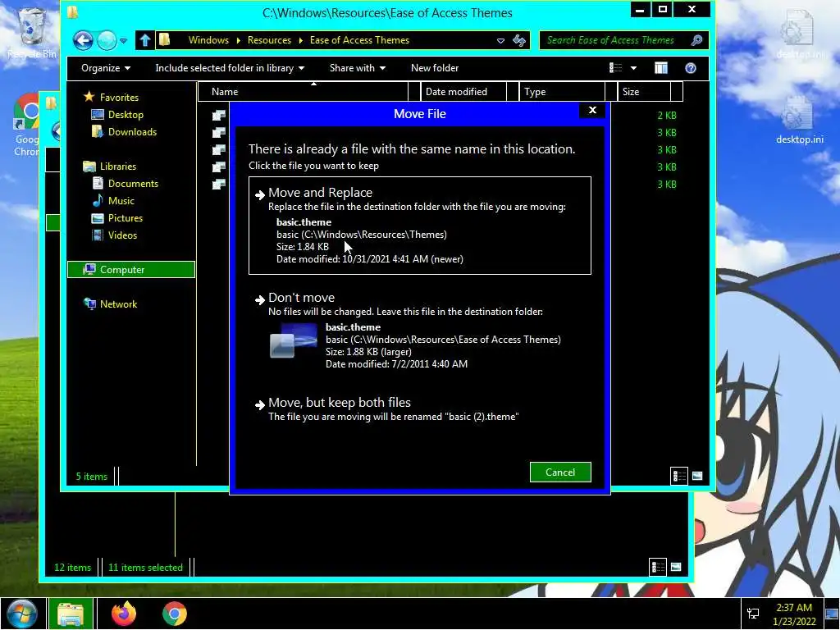The width and height of the screenshot is (840, 630).
Task: Click Windows Explorer in the taskbar
Action: (x=71, y=614)
